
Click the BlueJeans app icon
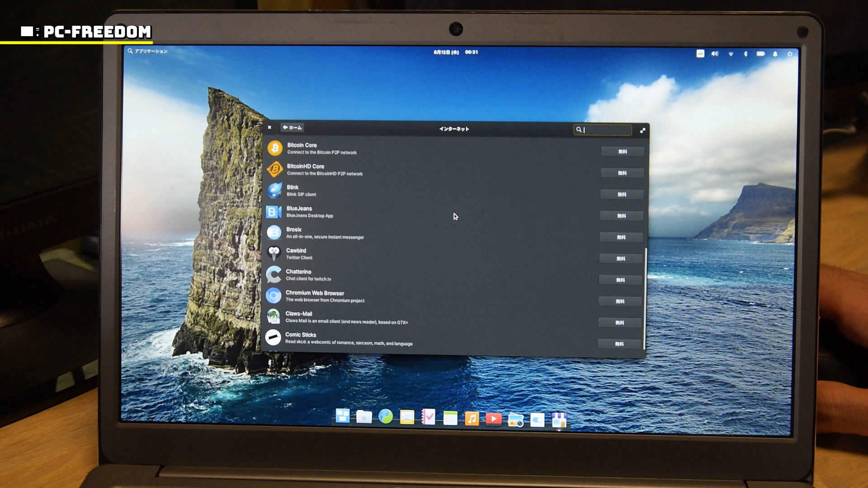(274, 211)
